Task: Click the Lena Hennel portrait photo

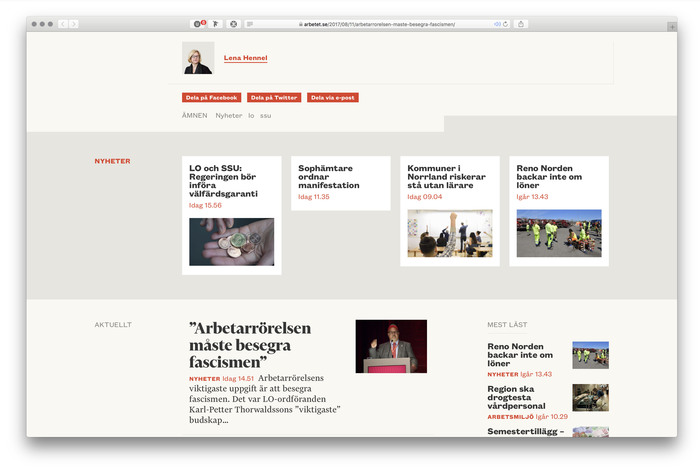Action: (198, 58)
